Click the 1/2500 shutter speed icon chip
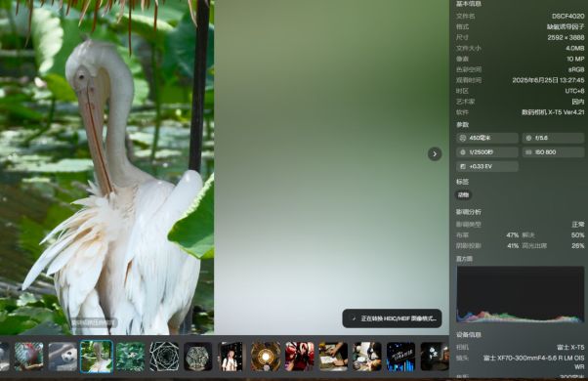The width and height of the screenshot is (588, 381). tap(487, 152)
